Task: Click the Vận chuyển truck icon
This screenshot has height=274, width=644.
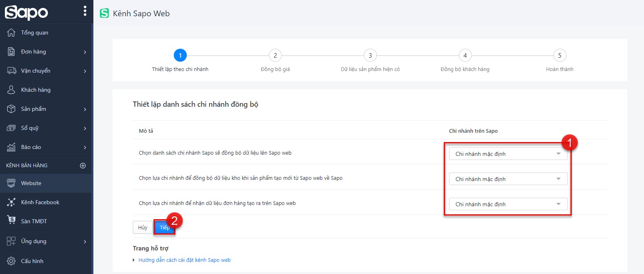Action: tap(11, 71)
